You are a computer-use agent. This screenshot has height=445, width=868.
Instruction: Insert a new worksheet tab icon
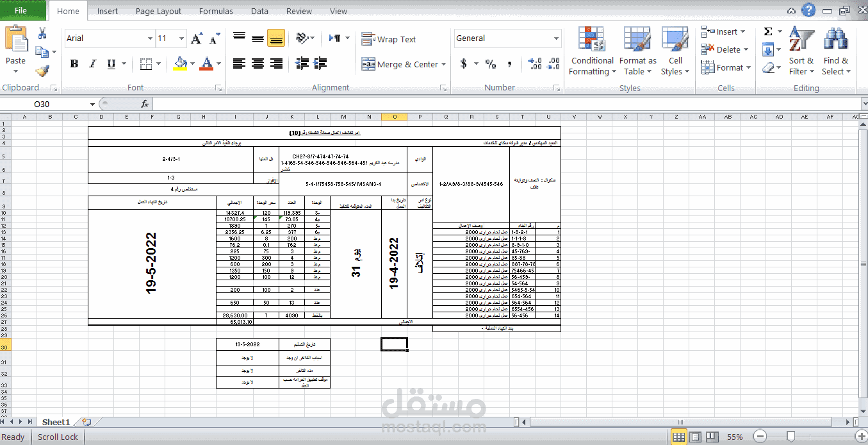pos(86,422)
